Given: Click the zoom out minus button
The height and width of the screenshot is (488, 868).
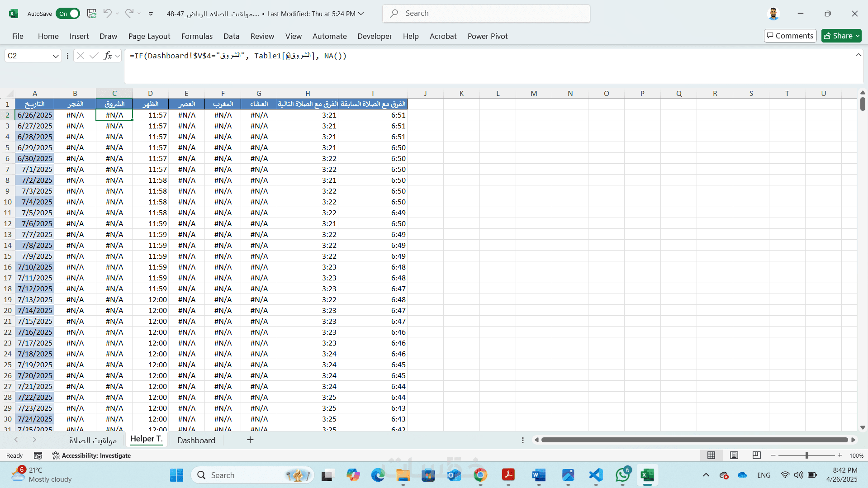Looking at the screenshot, I should point(773,455).
